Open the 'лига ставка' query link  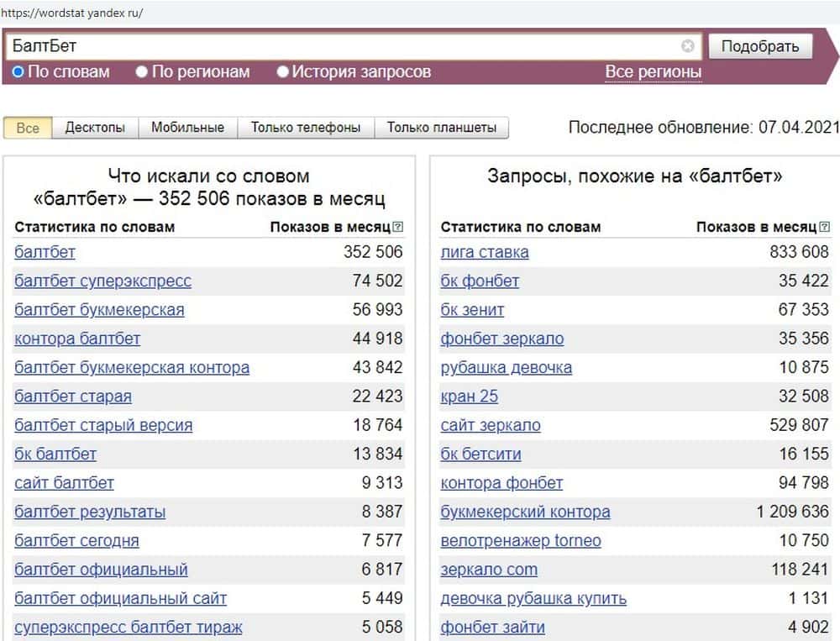tap(485, 252)
